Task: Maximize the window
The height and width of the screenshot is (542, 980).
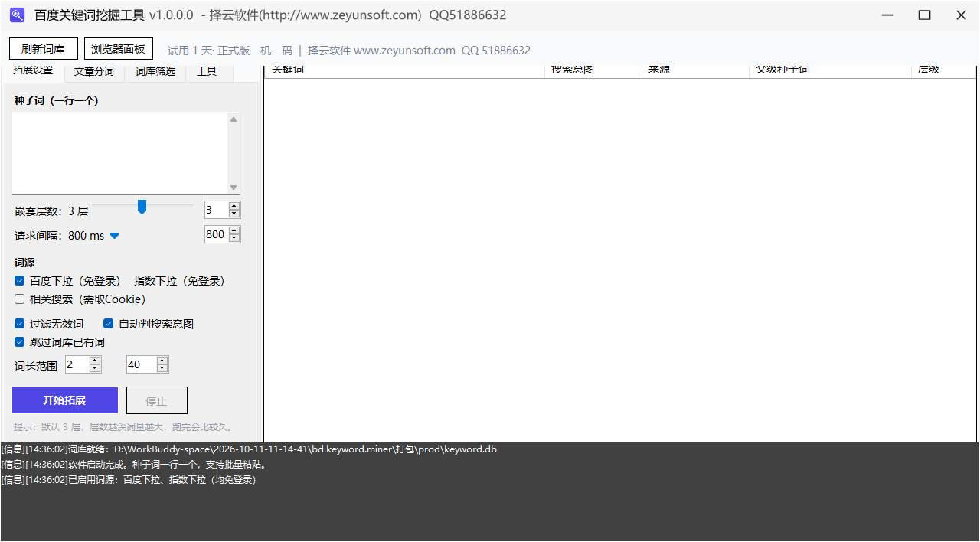Action: point(925,15)
